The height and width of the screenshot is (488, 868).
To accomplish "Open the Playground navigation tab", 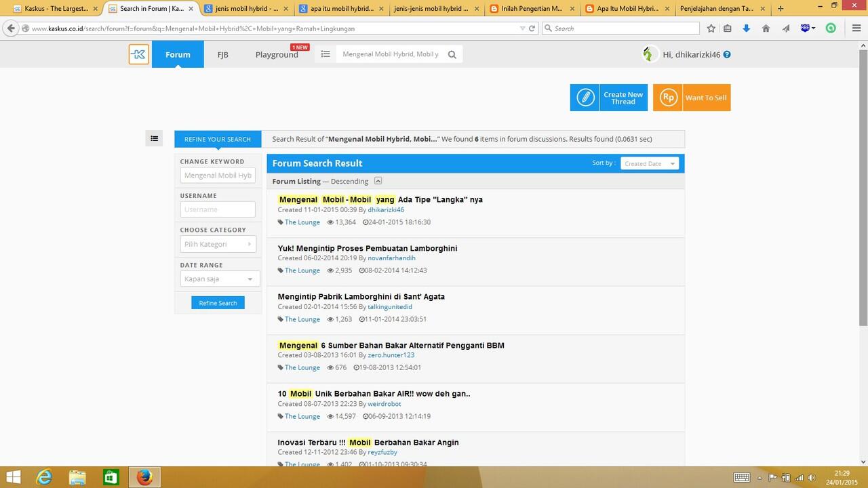I will pyautogui.click(x=277, y=54).
